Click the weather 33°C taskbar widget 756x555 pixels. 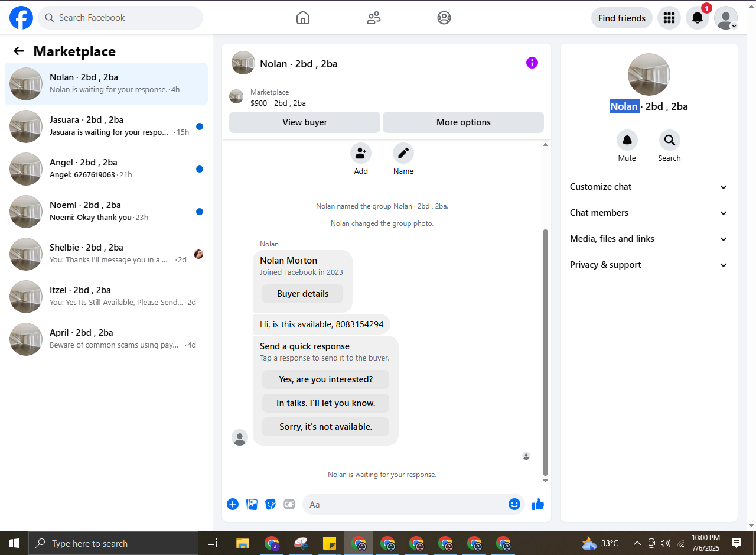tap(600, 543)
